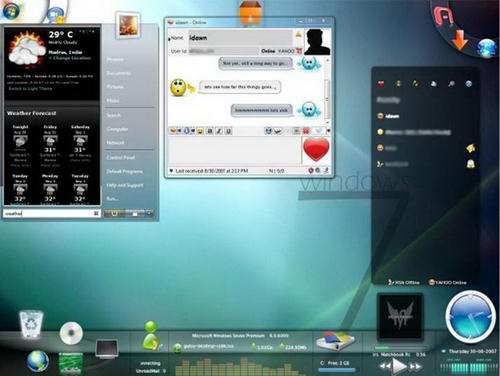500x376 pixels.
Task: Click the orange download arrow icon
Action: [x=460, y=39]
